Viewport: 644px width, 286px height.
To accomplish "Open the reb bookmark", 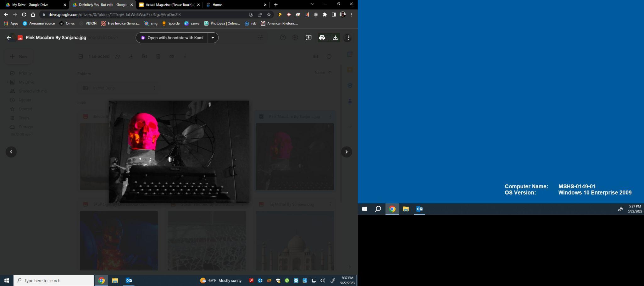I will (x=250, y=23).
